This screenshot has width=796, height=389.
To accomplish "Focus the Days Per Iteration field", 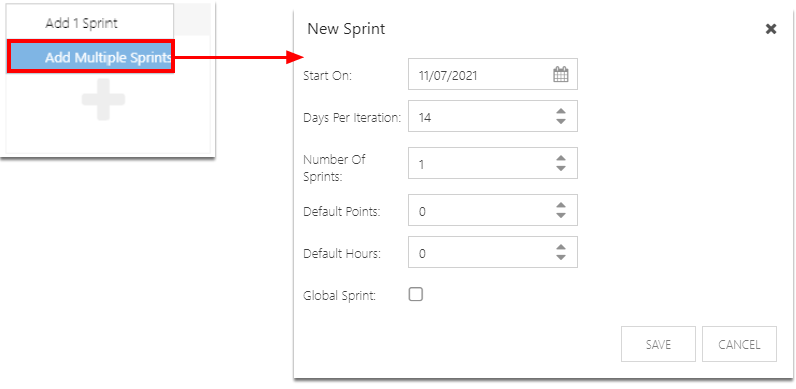I will (492, 117).
